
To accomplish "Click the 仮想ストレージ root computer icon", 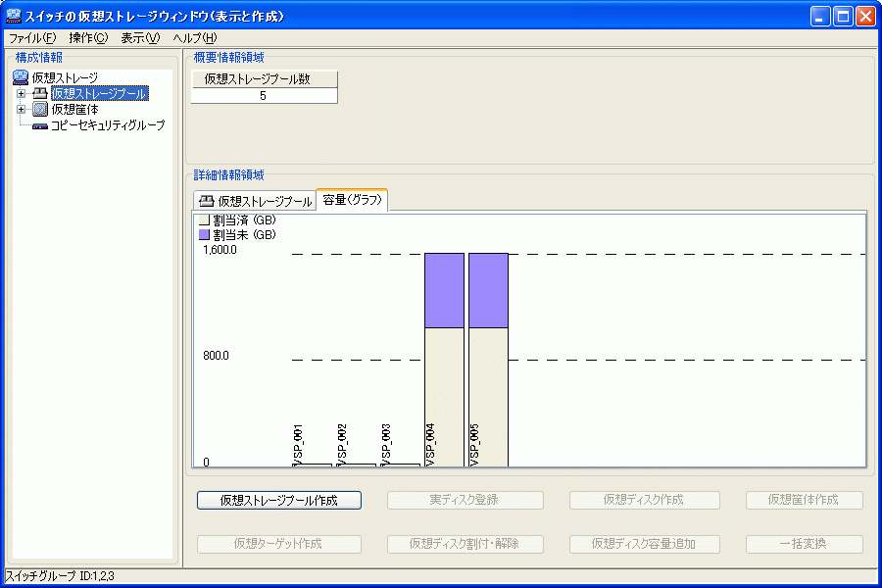I will (x=21, y=77).
